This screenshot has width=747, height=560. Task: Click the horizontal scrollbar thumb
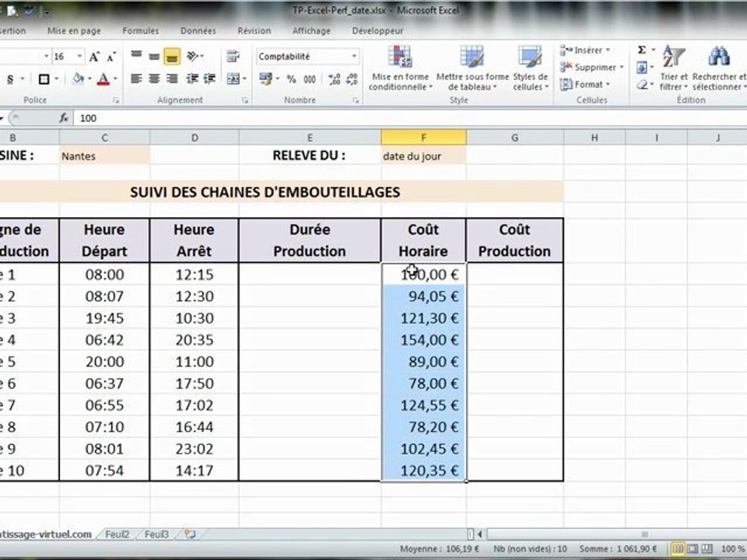pyautogui.click(x=644, y=534)
